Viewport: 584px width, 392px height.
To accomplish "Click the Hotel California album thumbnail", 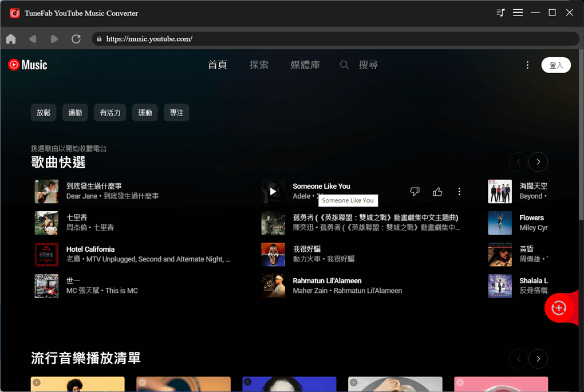I will click(46, 254).
